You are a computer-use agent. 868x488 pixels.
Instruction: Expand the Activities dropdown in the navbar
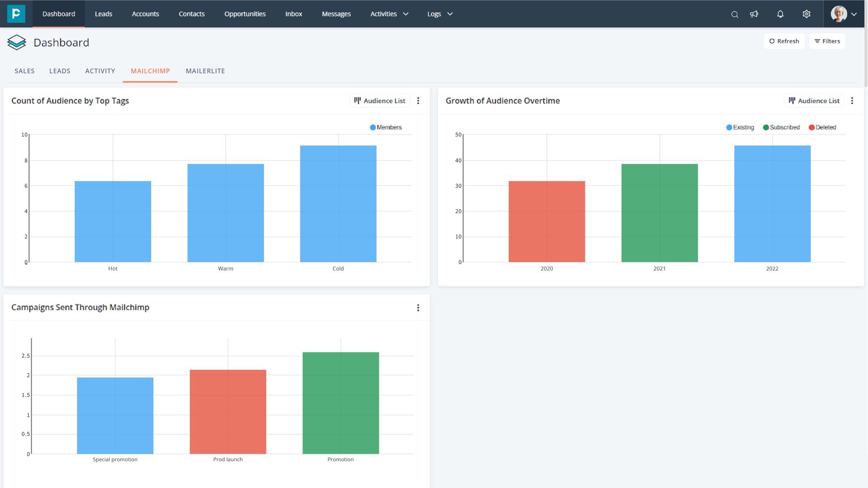pyautogui.click(x=388, y=14)
